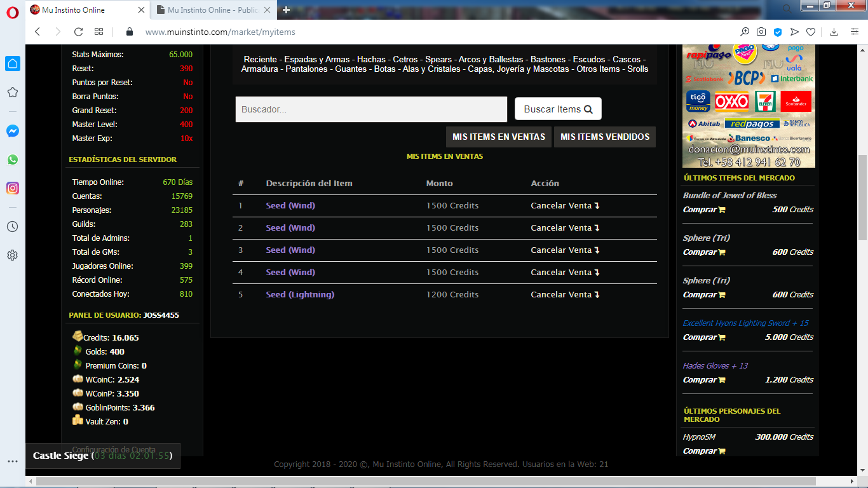The image size is (868, 488).
Task: Cancel the sale of Seed (Lightning)
Action: [x=565, y=295]
